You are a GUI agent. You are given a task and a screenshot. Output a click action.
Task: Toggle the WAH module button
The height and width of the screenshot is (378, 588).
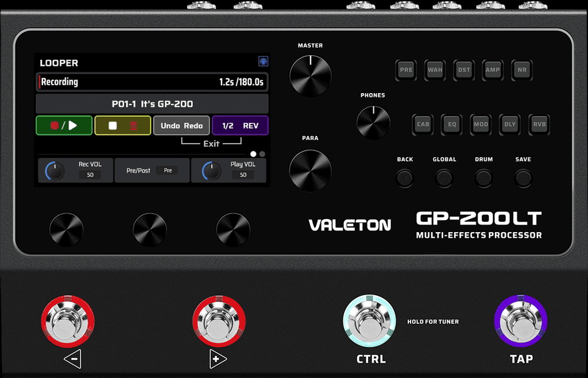(435, 70)
